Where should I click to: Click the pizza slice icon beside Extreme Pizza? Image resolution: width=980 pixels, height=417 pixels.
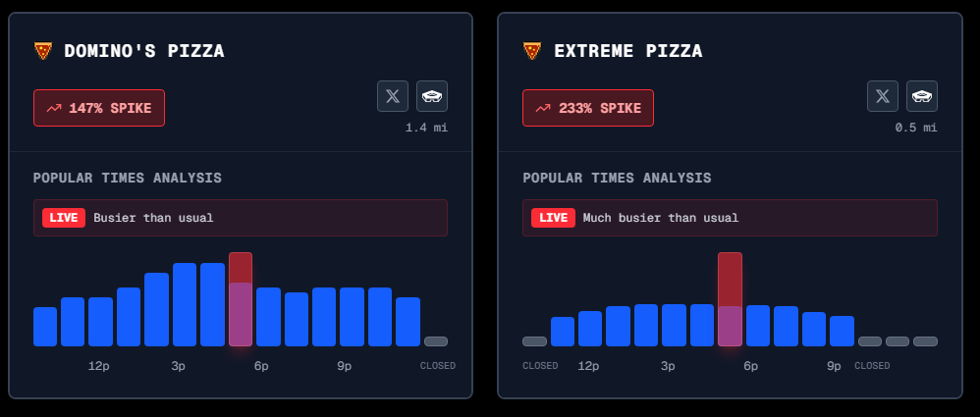tap(532, 51)
